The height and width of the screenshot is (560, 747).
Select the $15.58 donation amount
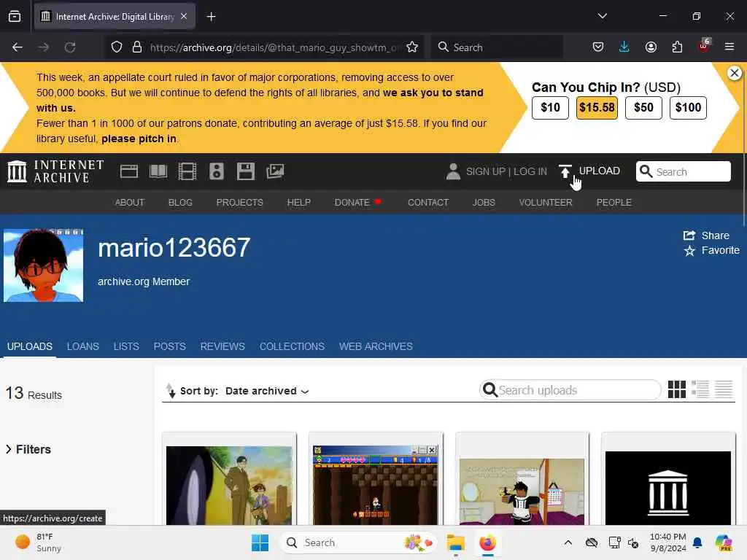coord(597,108)
